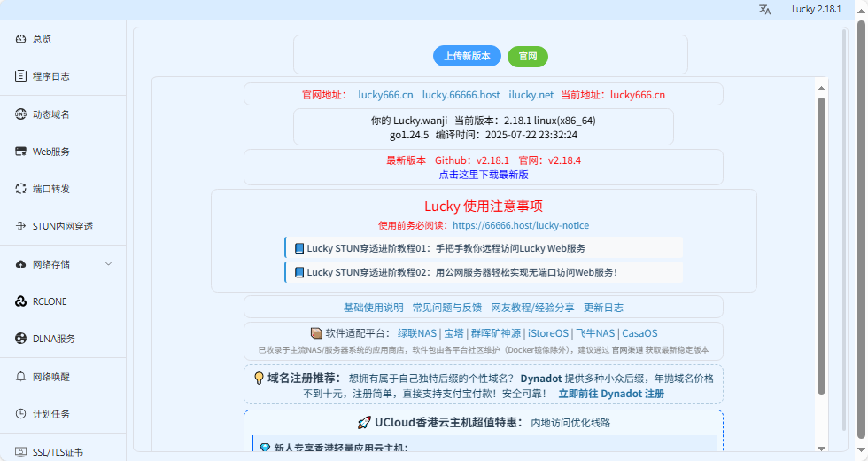Click the book icon of STUN tutorial 01
868x461 pixels.
pyautogui.click(x=299, y=248)
